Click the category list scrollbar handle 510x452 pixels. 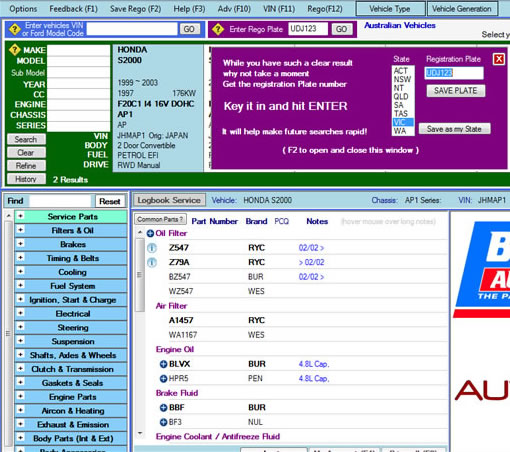tap(8, 333)
